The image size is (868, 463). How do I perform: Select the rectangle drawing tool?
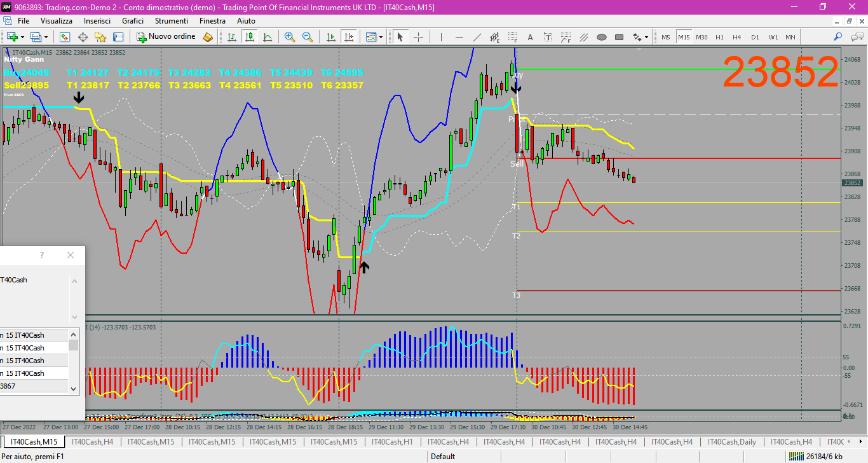pos(620,37)
